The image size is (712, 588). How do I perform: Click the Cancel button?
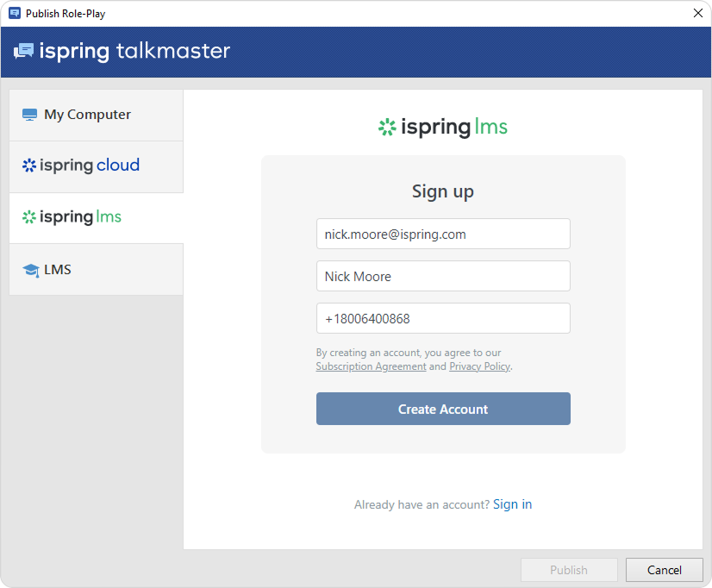tap(664, 570)
